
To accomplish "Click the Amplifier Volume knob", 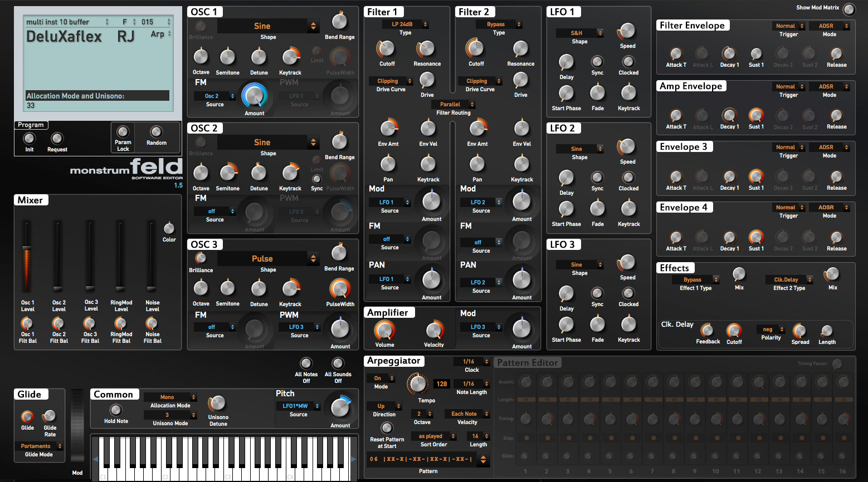I will (384, 330).
